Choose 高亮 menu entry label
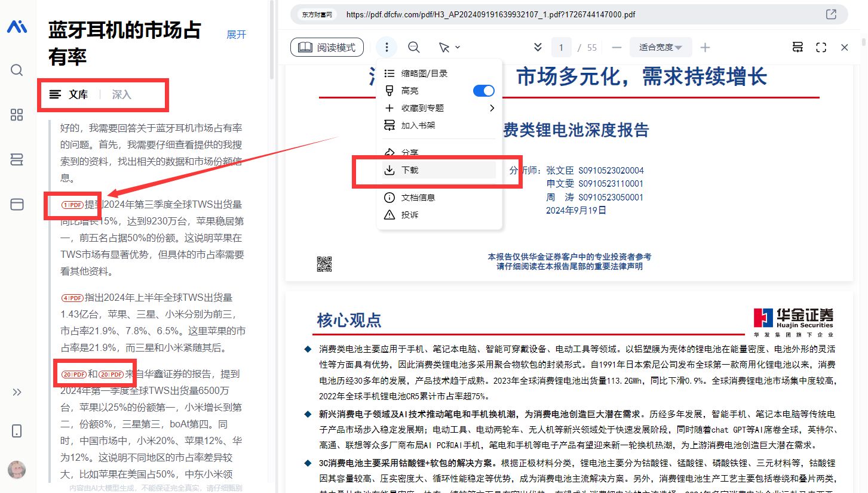Image resolution: width=868 pixels, height=493 pixels. pyautogui.click(x=410, y=91)
